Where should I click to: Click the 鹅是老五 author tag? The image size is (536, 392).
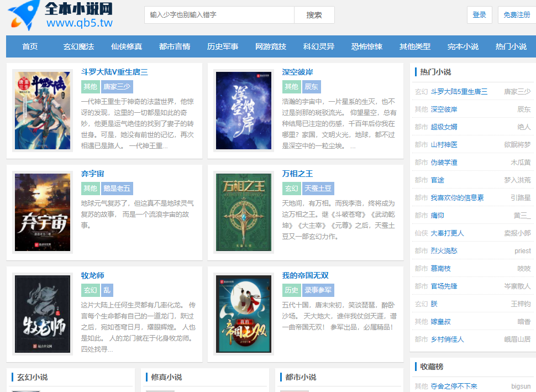click(117, 189)
